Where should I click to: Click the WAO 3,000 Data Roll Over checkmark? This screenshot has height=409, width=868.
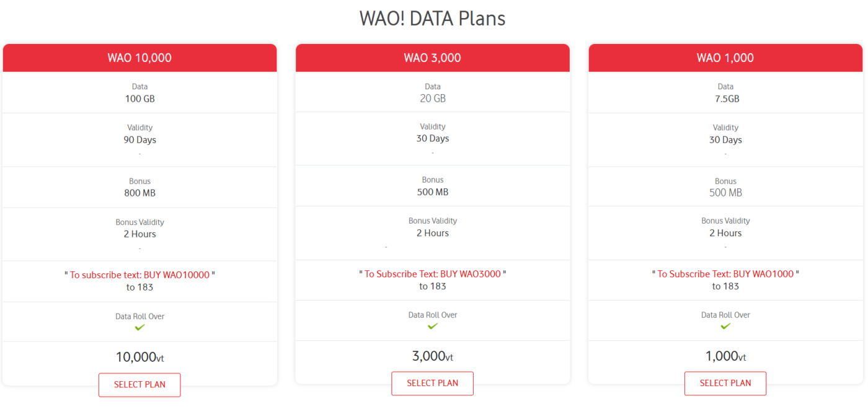[x=432, y=326]
